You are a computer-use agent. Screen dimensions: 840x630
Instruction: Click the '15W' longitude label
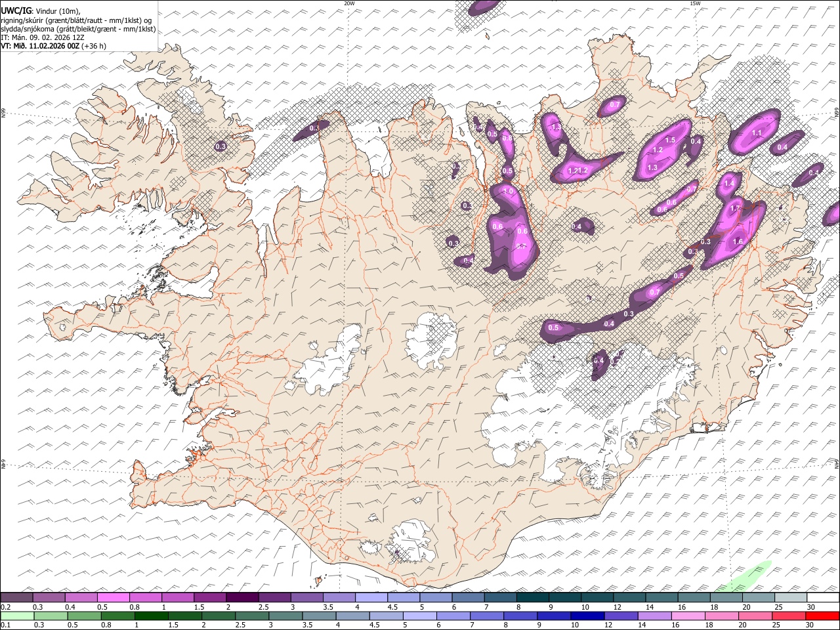click(x=695, y=3)
